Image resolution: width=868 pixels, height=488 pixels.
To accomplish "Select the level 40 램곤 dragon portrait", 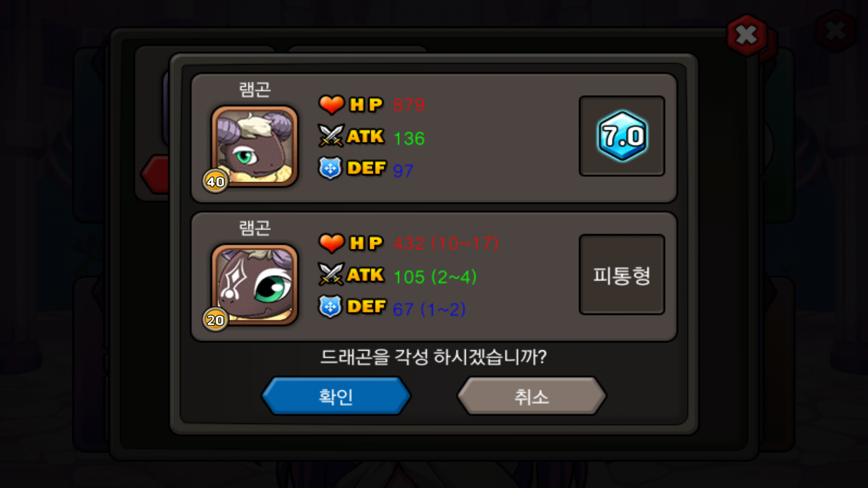I will pos(255,146).
